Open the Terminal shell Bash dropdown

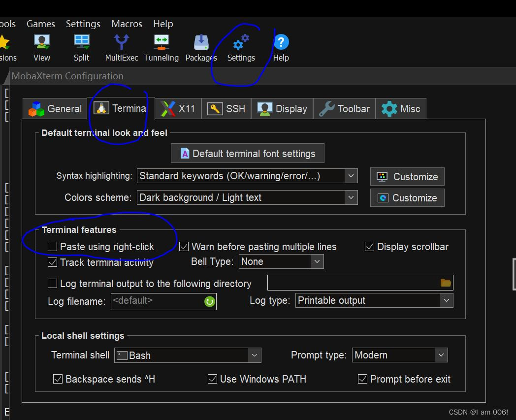[255, 355]
